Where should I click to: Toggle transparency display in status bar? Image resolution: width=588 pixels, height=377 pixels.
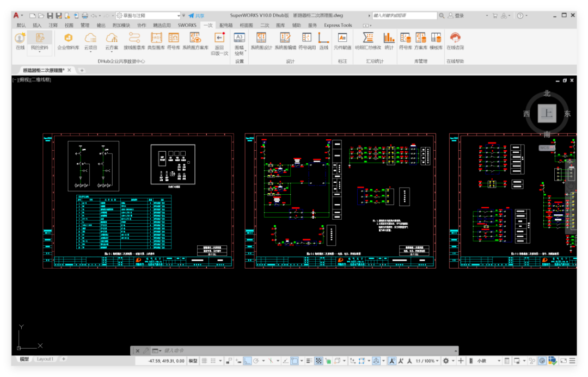[319, 361]
